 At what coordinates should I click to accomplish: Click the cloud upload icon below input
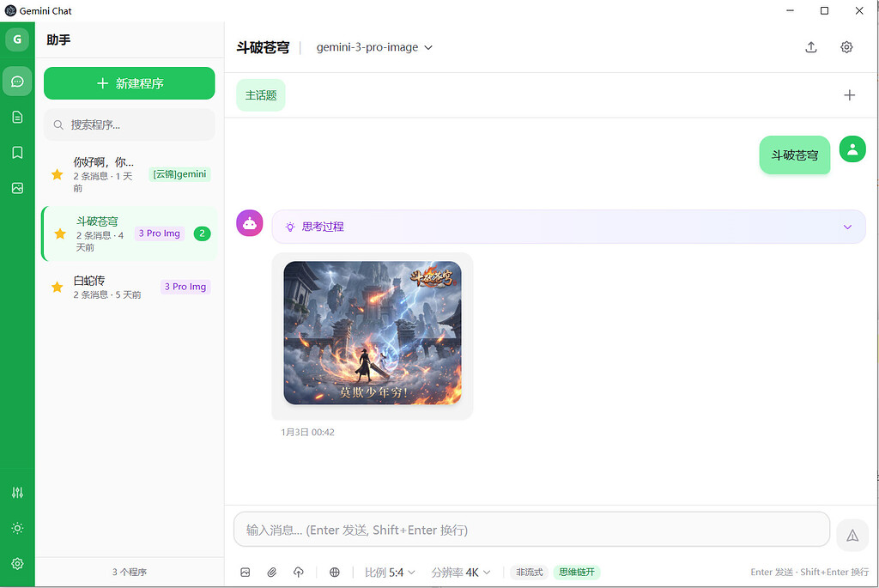(x=299, y=573)
